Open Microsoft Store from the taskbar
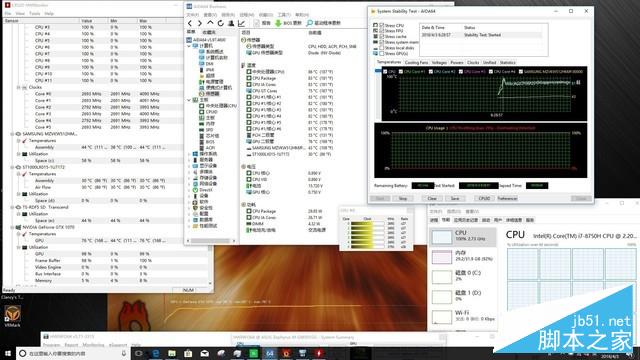Screen dimensions: 640x360 click(x=188, y=353)
